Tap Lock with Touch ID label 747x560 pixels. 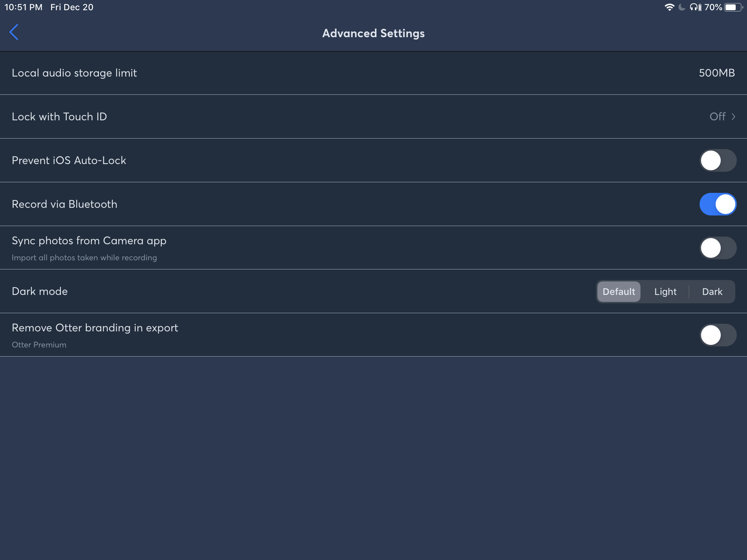tap(59, 117)
